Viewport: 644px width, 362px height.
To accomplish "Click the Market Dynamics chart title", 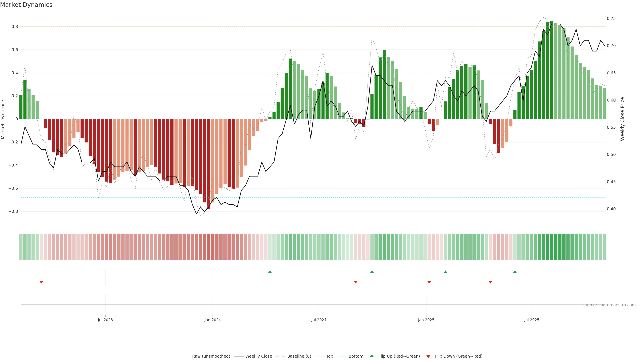I will click(26, 5).
